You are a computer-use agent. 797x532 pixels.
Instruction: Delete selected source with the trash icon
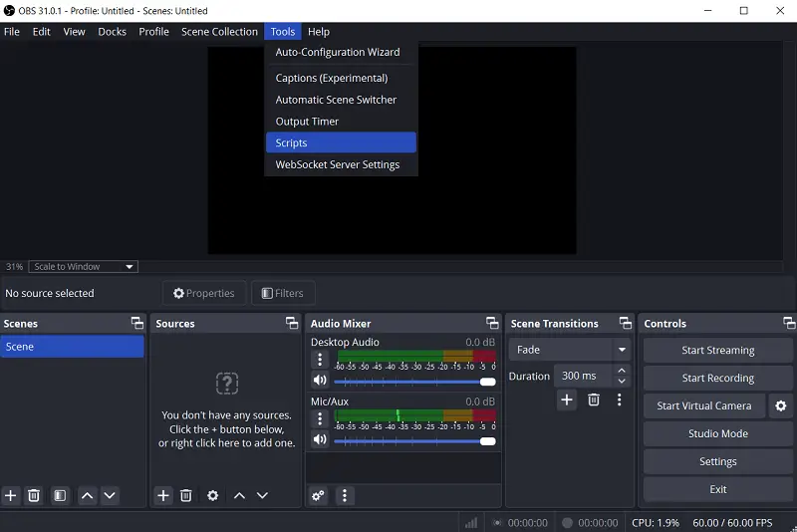[186, 495]
